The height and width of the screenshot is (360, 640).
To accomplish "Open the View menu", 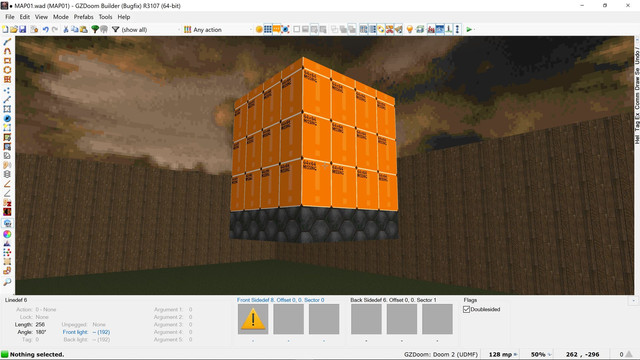I will coord(41,17).
